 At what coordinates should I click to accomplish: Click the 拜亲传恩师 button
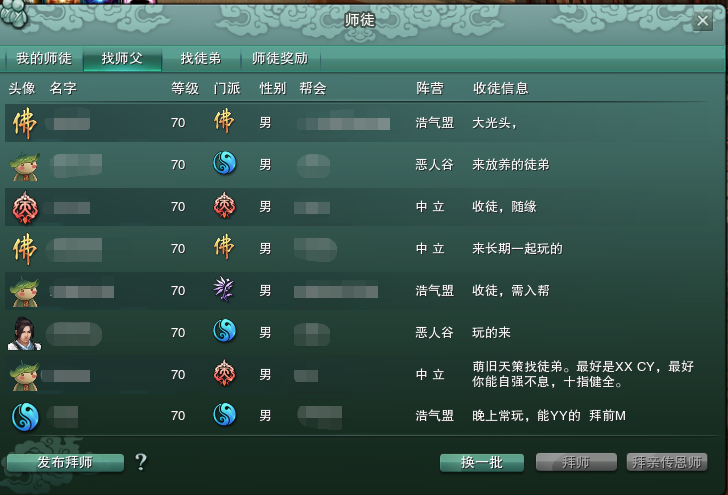coord(667,462)
